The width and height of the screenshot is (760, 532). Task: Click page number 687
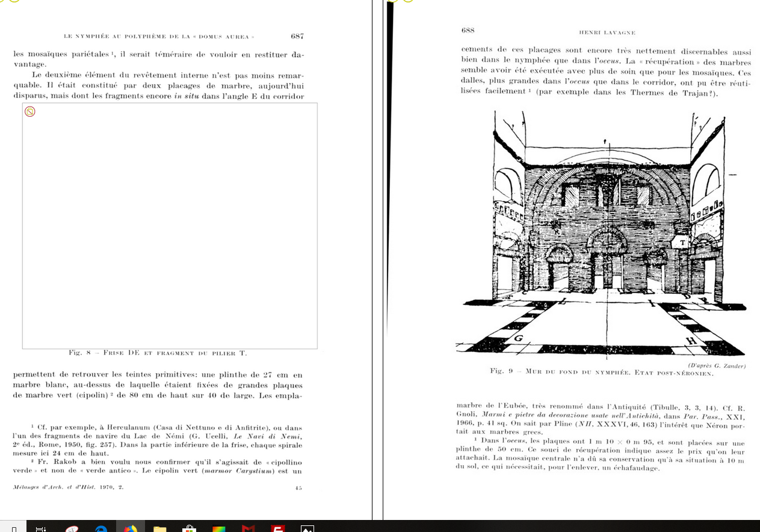297,36
